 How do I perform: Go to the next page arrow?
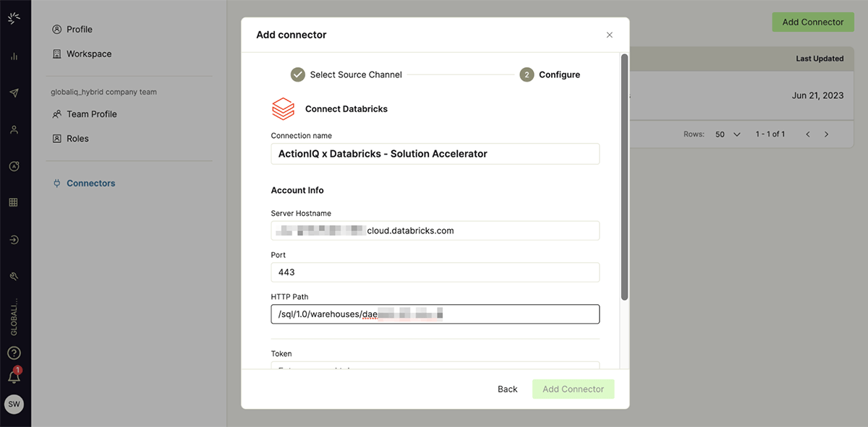tap(826, 134)
